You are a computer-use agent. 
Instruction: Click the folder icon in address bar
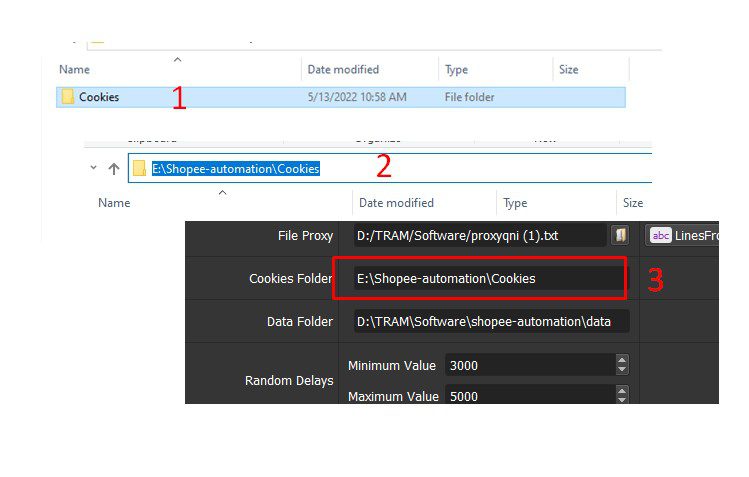[139, 168]
